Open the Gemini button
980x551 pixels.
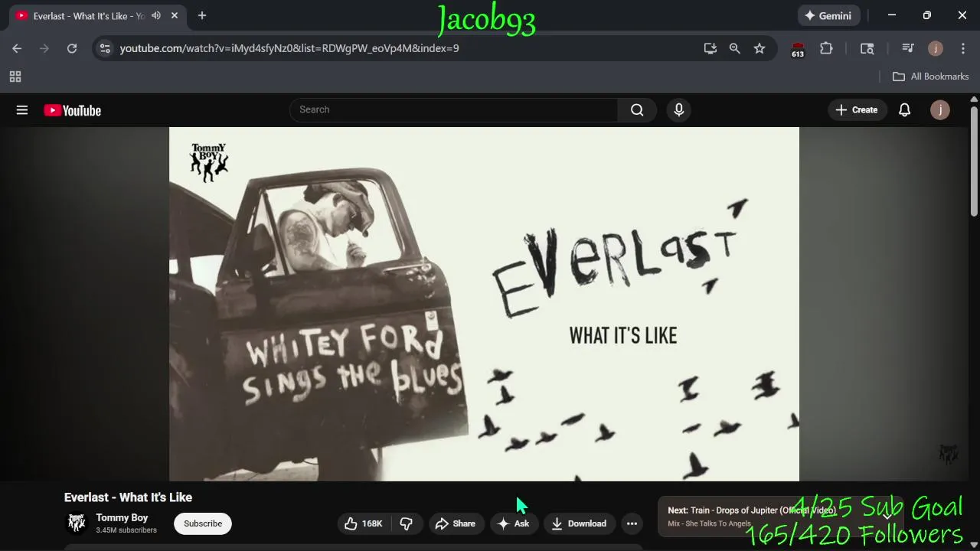tap(828, 15)
